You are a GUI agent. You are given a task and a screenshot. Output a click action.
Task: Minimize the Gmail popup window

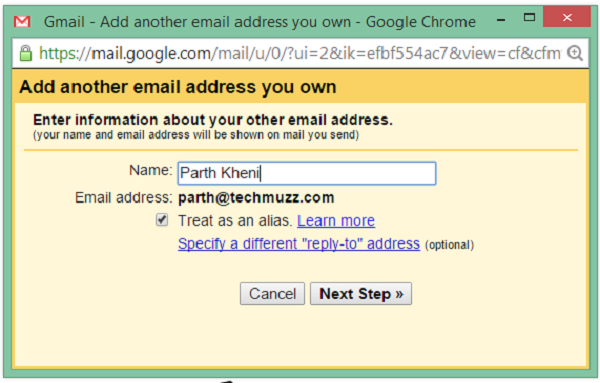point(501,20)
